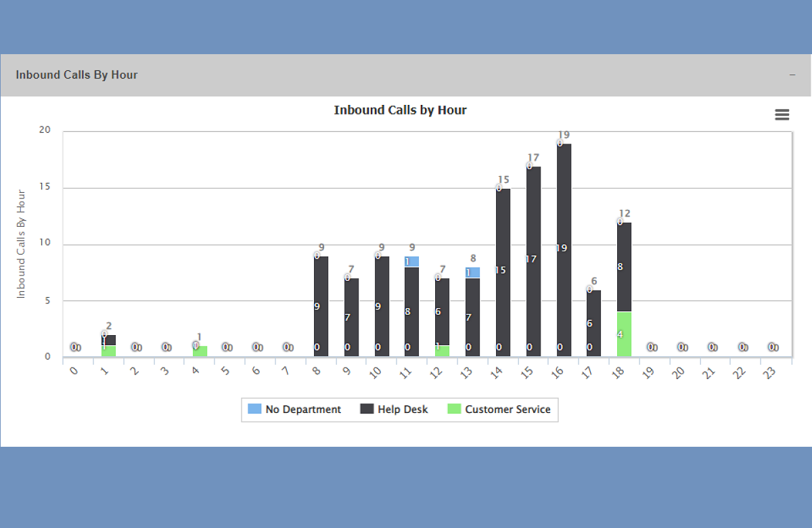Select the hour 9 Help Desk bar
Screen dimensions: 812x528
[x=351, y=317]
